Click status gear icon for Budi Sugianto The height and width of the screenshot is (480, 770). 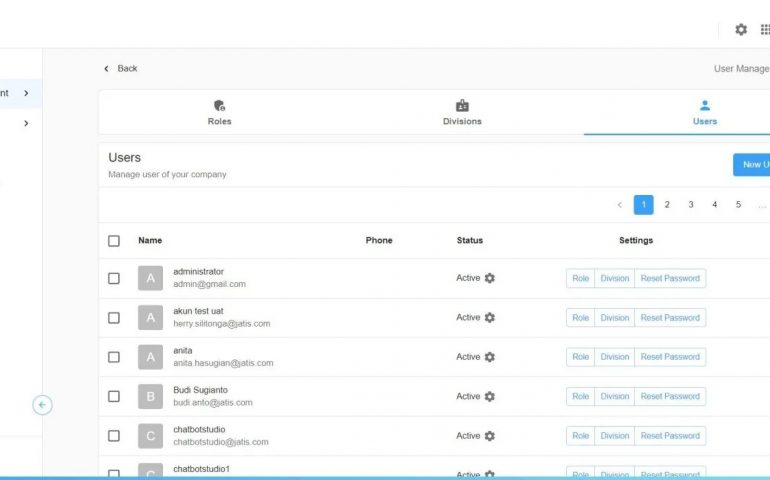(x=490, y=396)
